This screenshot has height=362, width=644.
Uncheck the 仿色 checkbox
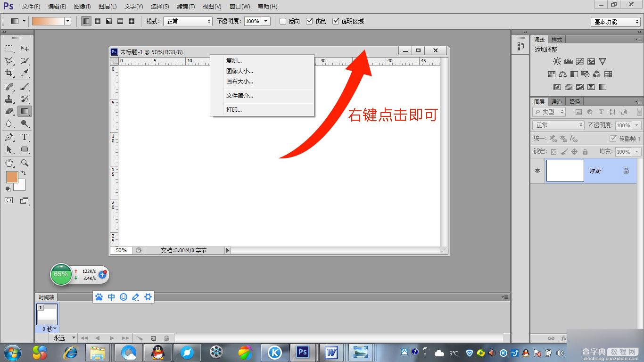309,21
